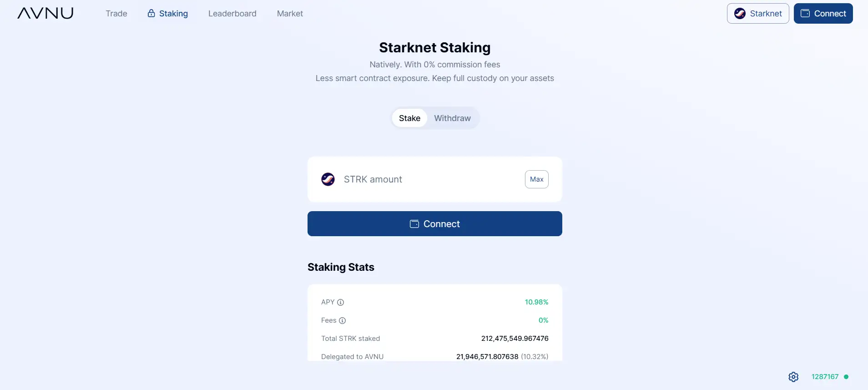
Task: Open settings via the gear icon
Action: click(x=793, y=377)
